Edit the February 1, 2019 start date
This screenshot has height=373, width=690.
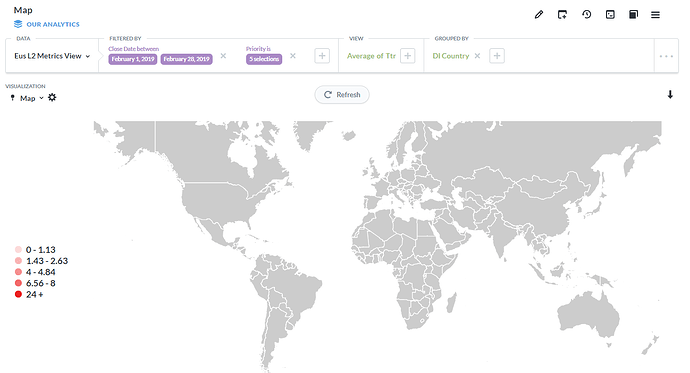133,59
